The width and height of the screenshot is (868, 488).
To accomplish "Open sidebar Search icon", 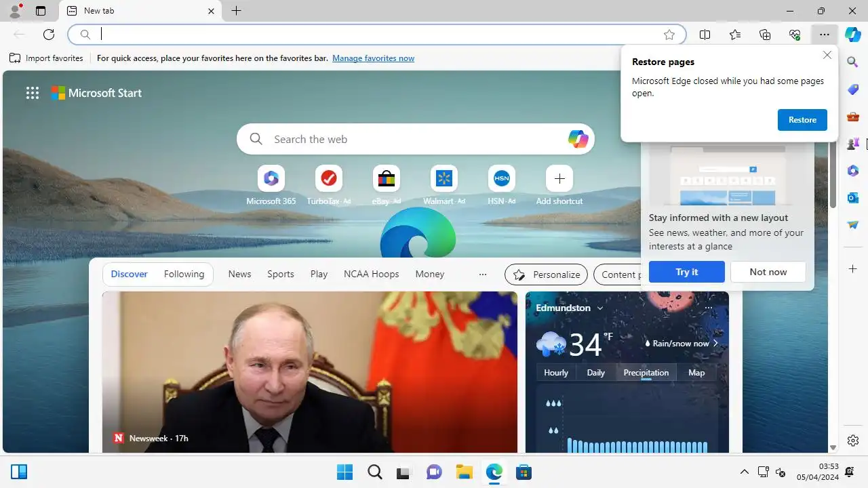I will [x=853, y=62].
